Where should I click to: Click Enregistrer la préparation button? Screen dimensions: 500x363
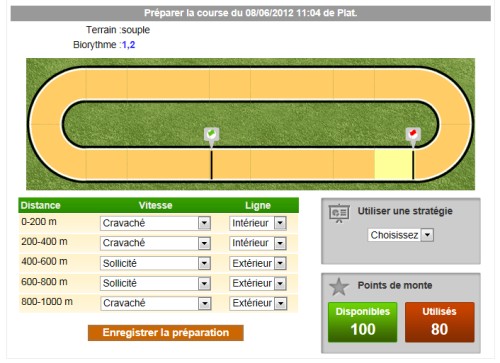166,333
